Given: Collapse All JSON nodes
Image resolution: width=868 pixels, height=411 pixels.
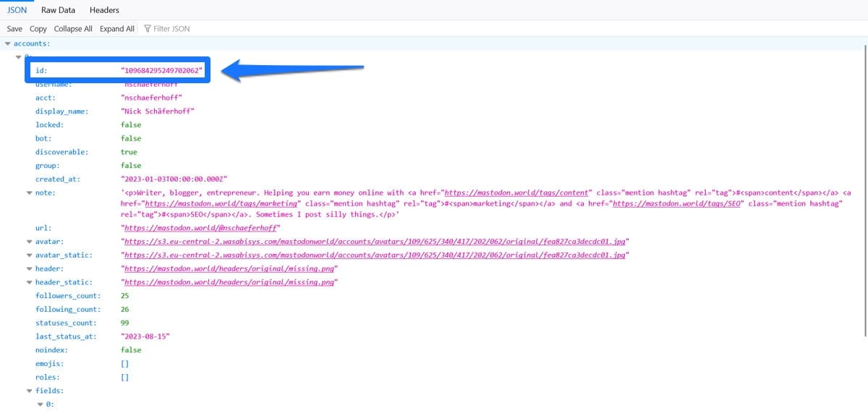Looking at the screenshot, I should [x=73, y=29].
